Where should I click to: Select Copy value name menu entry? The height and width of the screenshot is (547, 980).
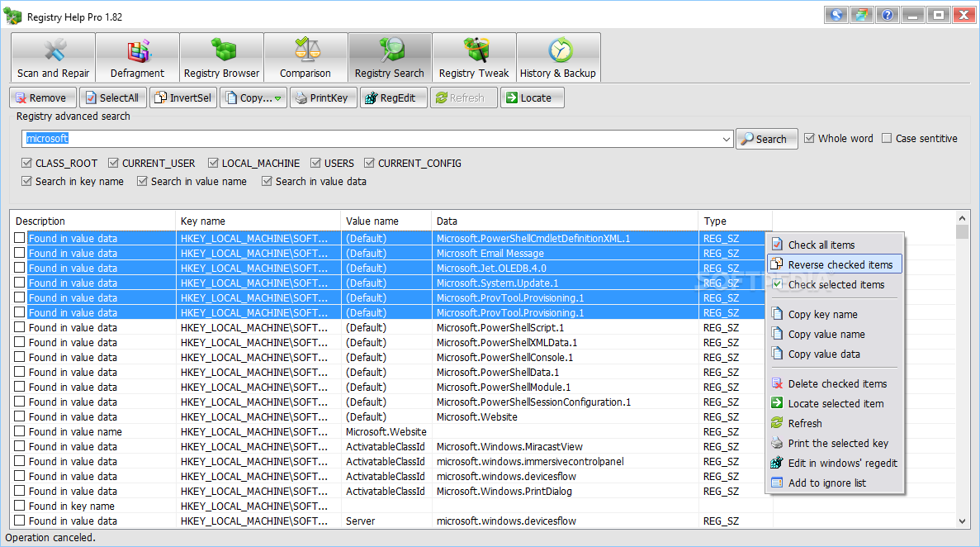tap(835, 334)
